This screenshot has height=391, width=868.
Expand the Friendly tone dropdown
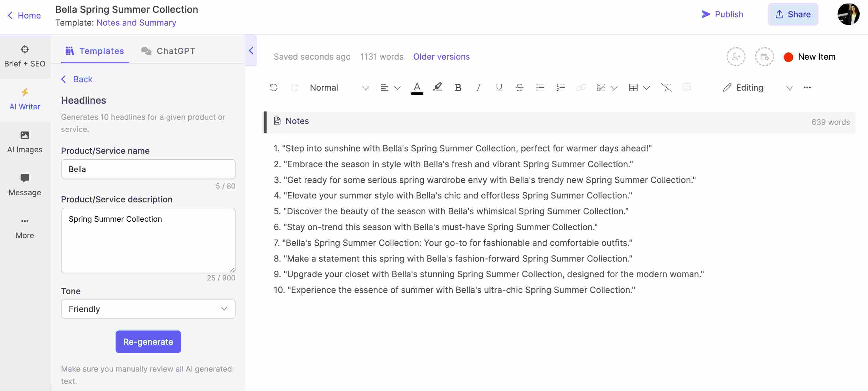[x=224, y=309]
